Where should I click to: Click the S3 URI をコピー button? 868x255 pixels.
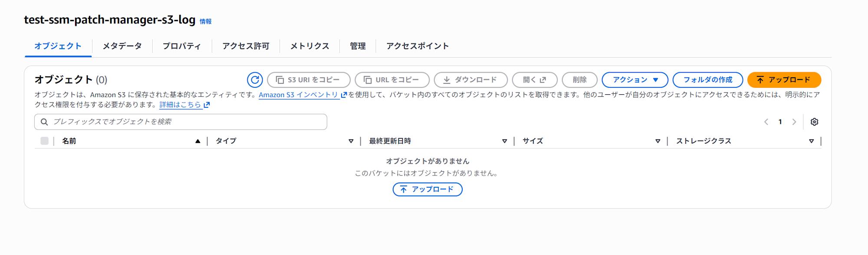coord(309,80)
